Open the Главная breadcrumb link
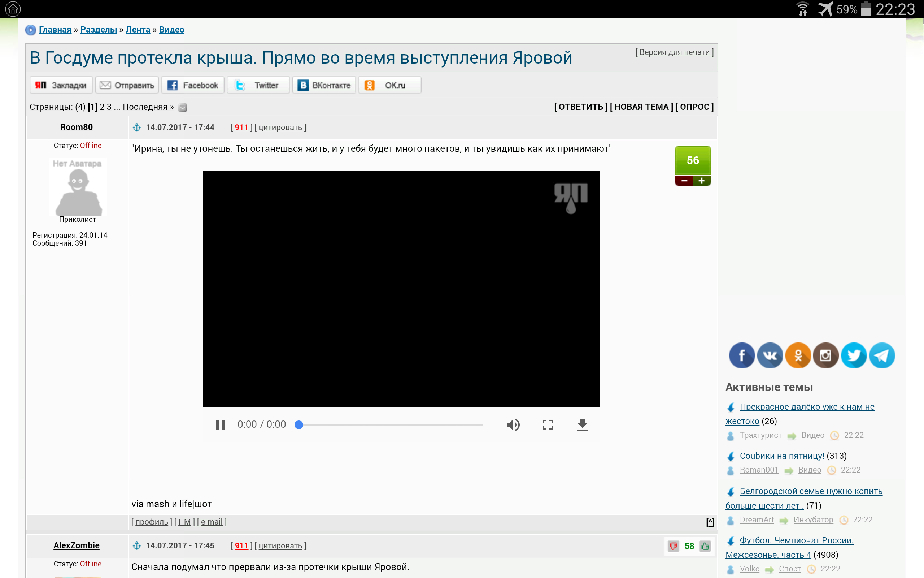Screen dimensions: 924x578 pos(55,29)
